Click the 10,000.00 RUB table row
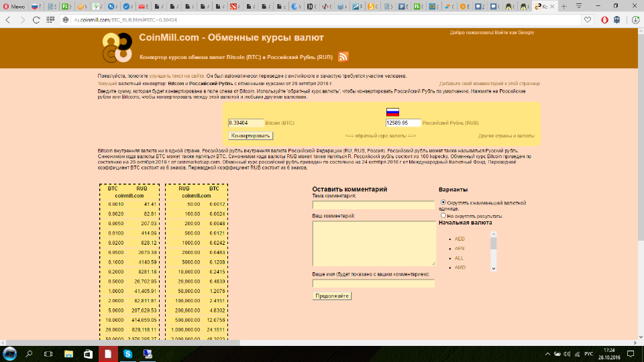The width and height of the screenshot is (644, 362). coord(197,271)
